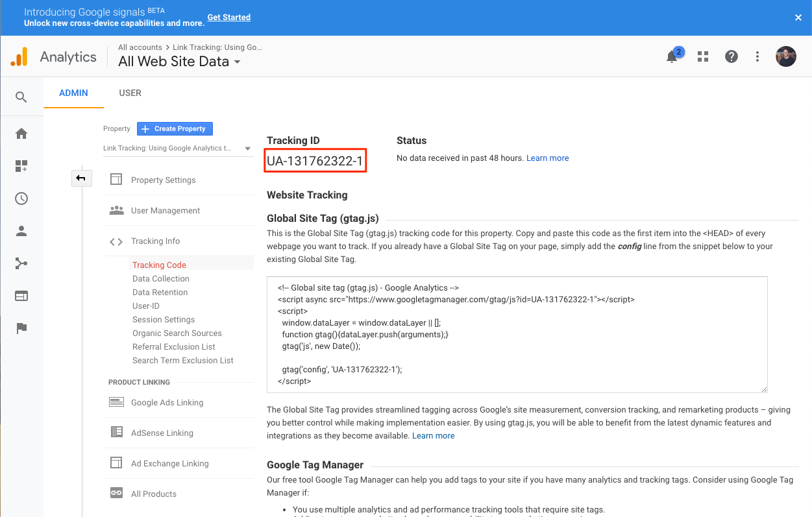Click the Create Property button

tap(174, 128)
